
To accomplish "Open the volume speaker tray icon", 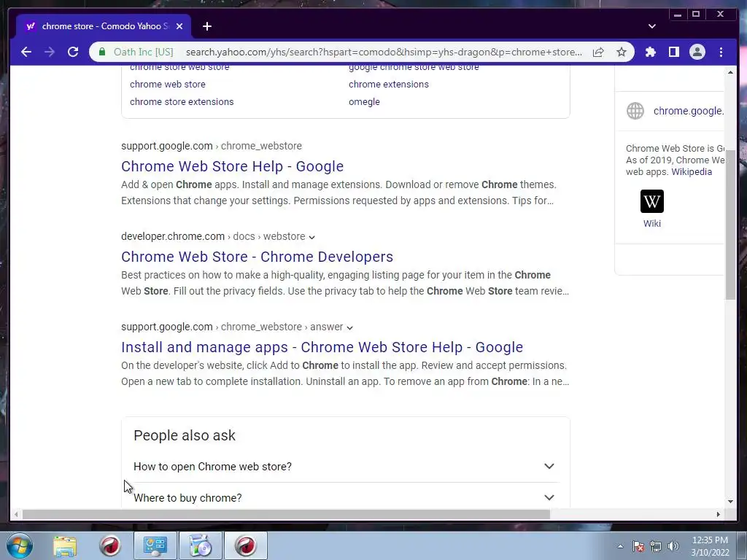I will point(673,546).
